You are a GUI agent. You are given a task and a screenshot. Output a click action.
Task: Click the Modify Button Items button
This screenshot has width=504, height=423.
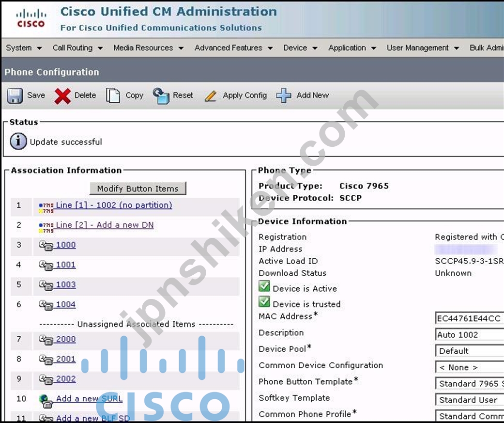(137, 188)
